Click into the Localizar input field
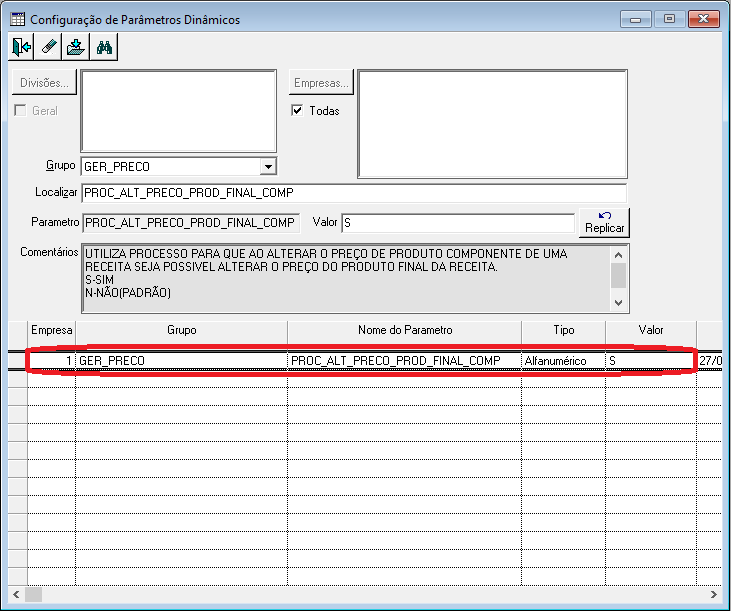 click(354, 193)
